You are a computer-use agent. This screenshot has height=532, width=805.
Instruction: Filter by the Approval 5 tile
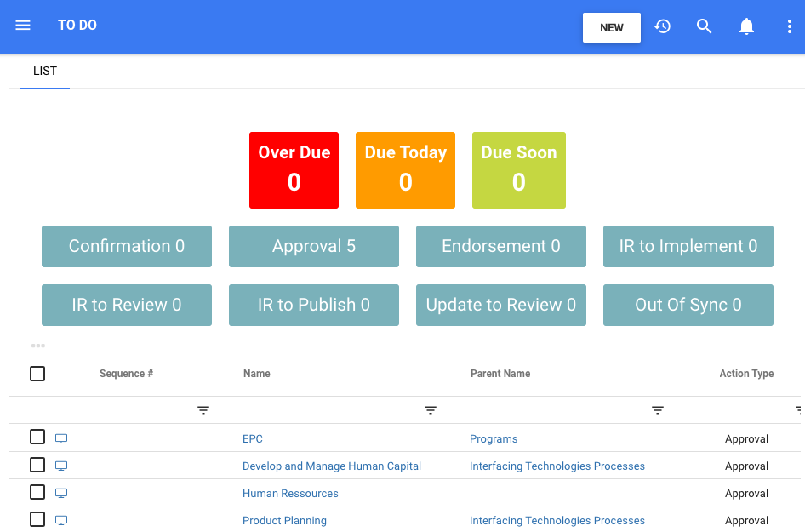[314, 247]
